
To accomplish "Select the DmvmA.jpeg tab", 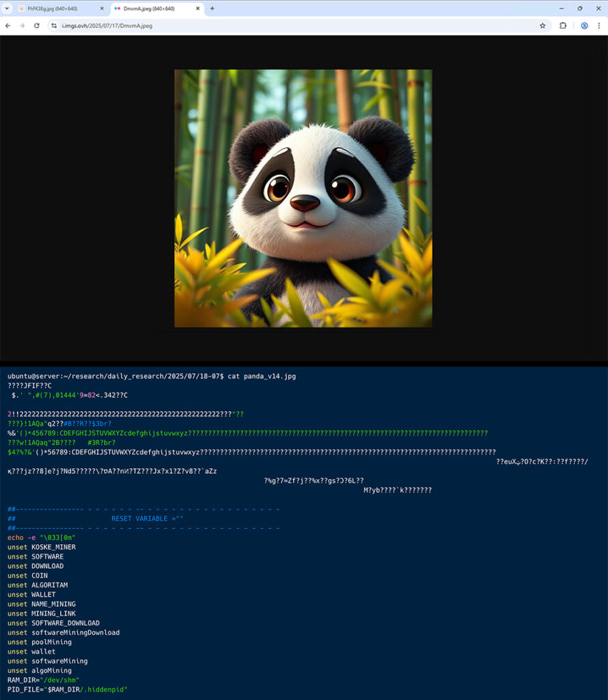I will click(147, 9).
